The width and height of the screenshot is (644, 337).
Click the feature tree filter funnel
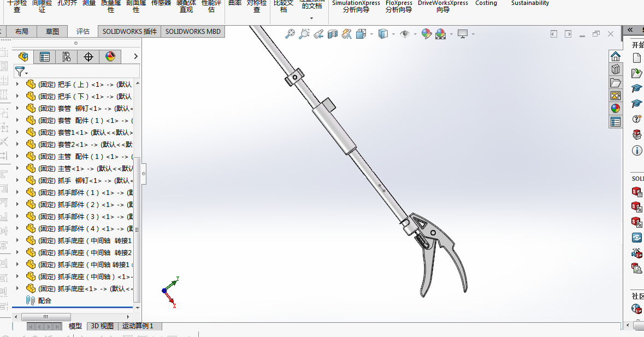pyautogui.click(x=21, y=72)
